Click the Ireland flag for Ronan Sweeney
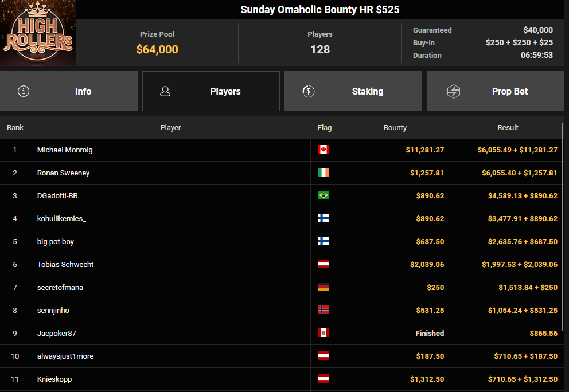 323,173
